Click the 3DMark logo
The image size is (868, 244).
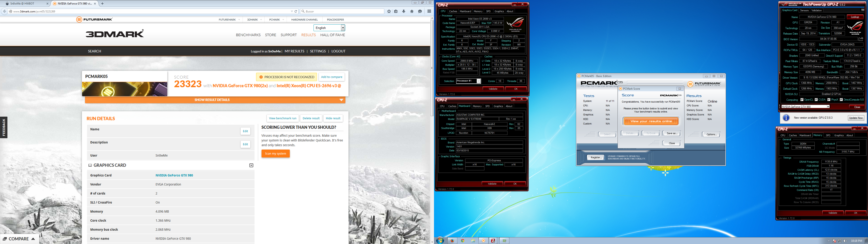click(x=115, y=33)
